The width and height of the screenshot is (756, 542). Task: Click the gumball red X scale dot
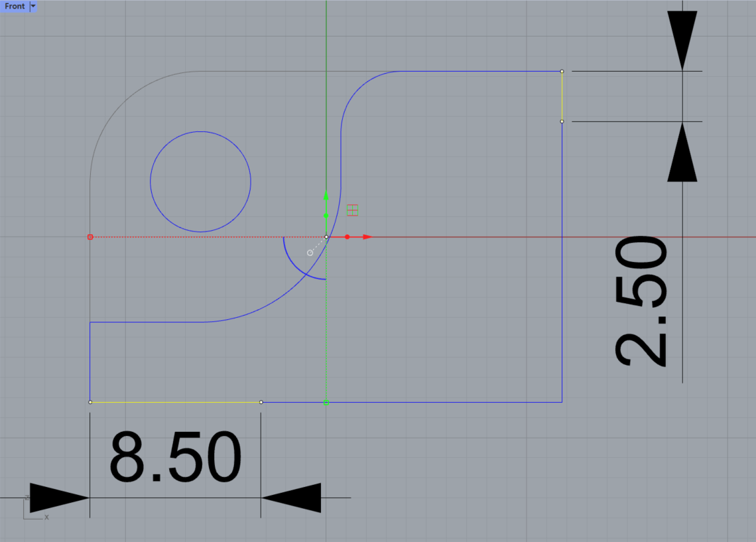[x=347, y=237]
